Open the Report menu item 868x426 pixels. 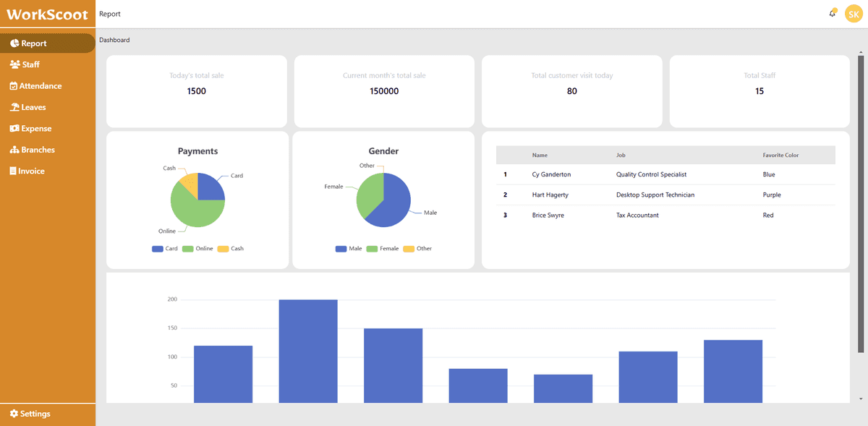click(48, 43)
